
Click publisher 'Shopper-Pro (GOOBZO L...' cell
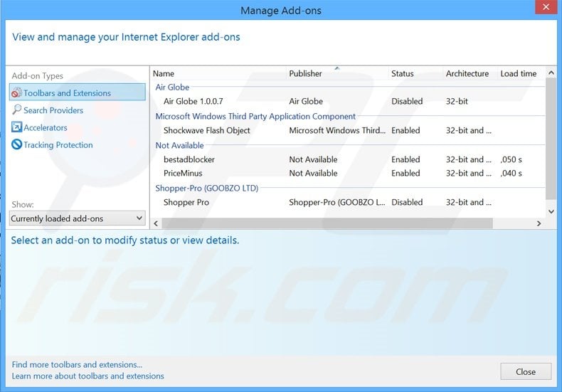click(337, 202)
